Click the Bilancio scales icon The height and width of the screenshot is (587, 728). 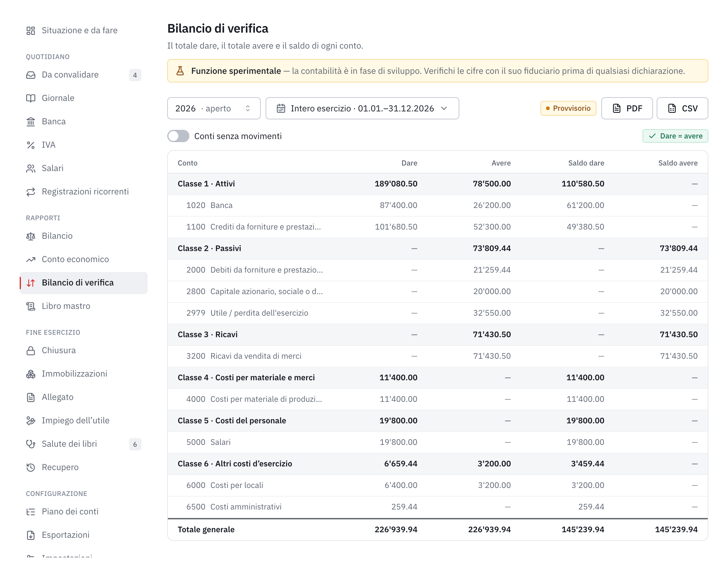(x=31, y=236)
